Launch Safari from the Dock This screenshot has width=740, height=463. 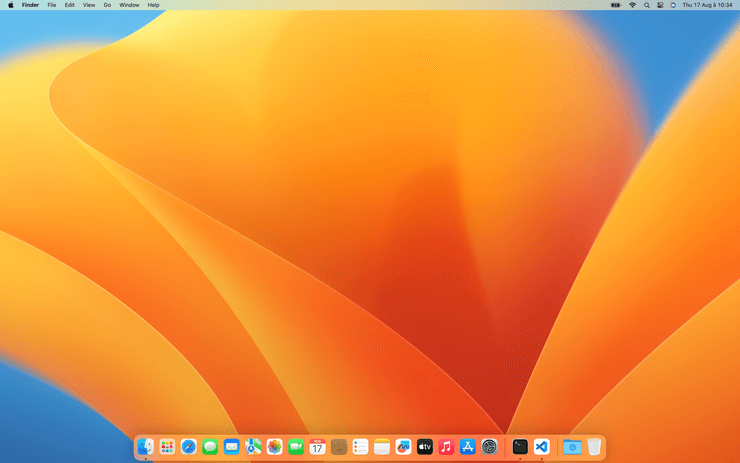(189, 446)
